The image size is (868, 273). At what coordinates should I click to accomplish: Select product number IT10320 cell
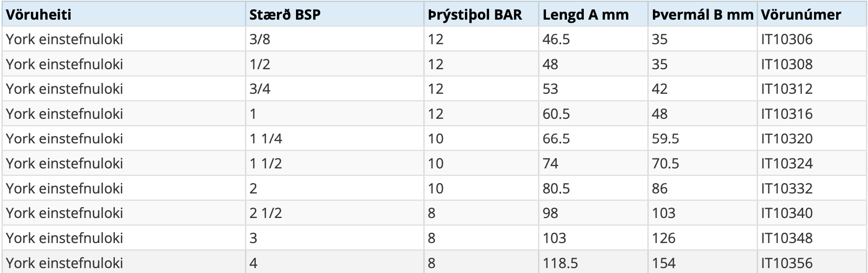787,138
